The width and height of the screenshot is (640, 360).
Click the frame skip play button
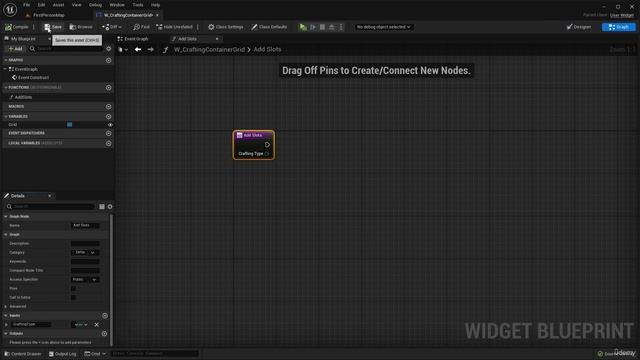click(313, 27)
